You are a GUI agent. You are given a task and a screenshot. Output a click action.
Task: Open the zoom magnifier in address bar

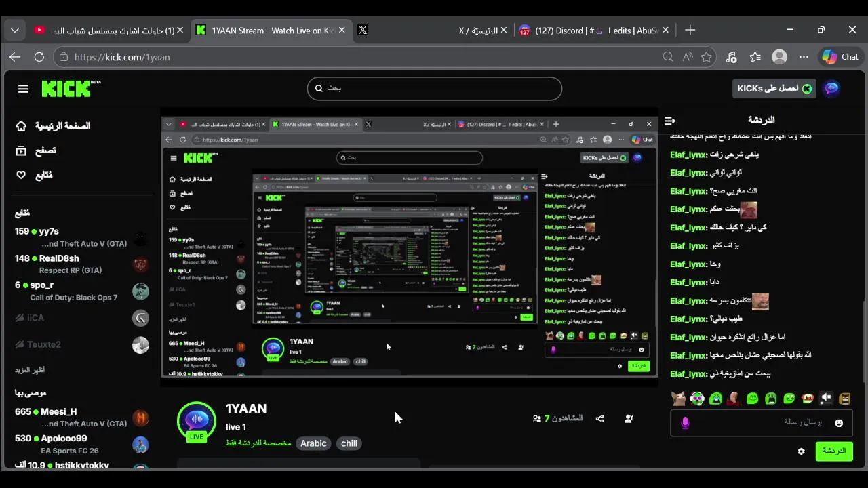[668, 57]
